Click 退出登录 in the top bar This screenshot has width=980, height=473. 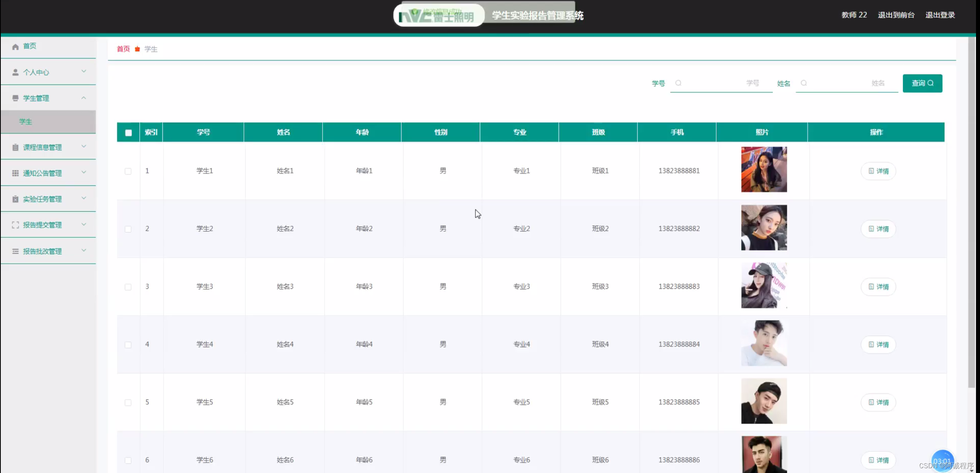pyautogui.click(x=940, y=15)
